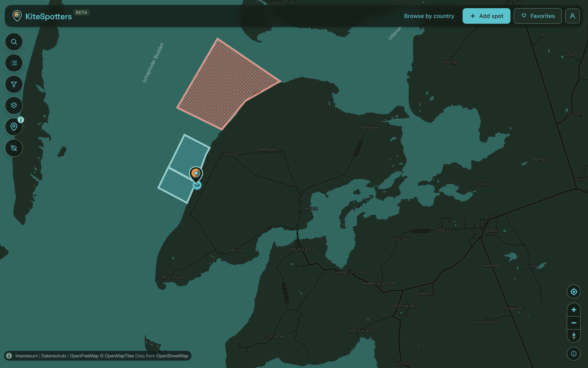Click the TESCHVITZ map label
The image size is (588, 368).
[483, 184]
